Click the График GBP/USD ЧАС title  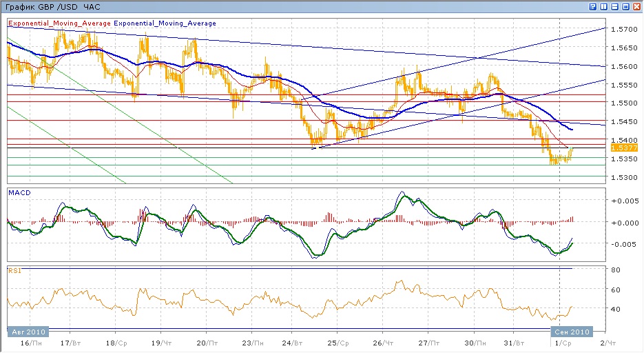(x=52, y=6)
